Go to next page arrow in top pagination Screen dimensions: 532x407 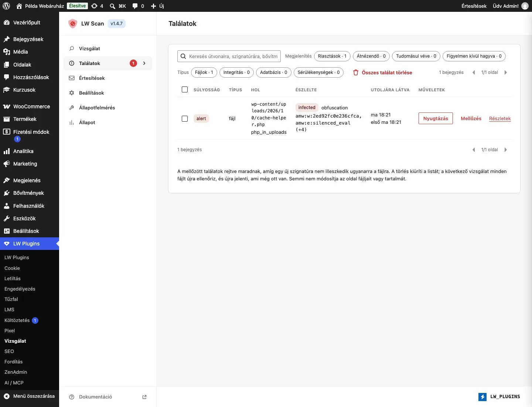click(x=506, y=72)
